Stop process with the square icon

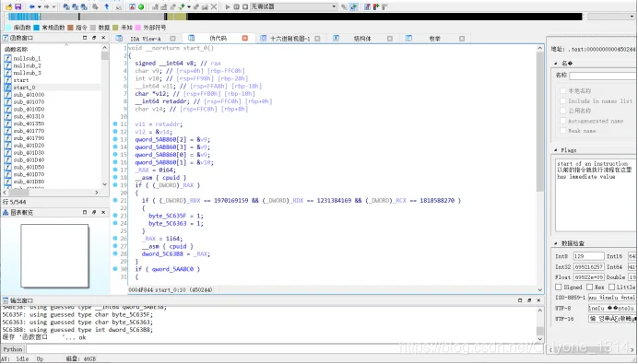pos(245,7)
